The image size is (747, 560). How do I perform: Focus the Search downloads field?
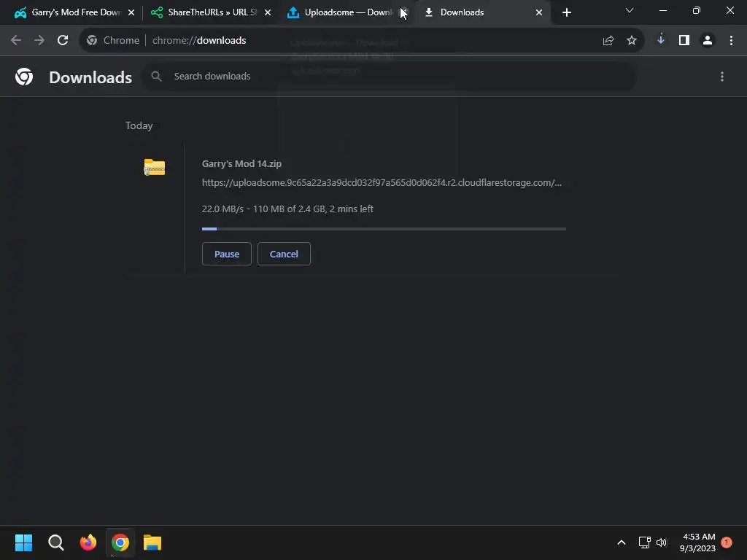click(x=389, y=76)
